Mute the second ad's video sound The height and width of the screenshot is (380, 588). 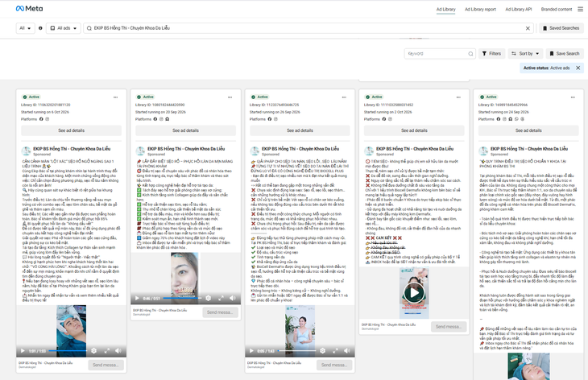pyautogui.click(x=233, y=299)
